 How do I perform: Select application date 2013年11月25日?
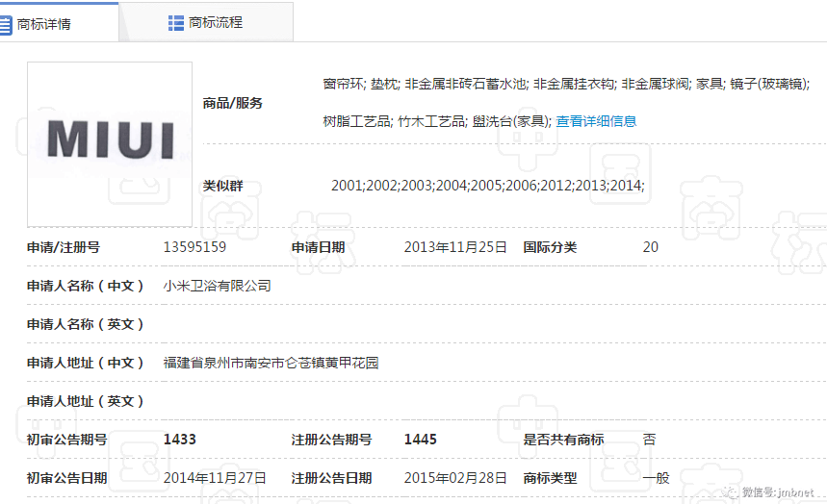pos(455,247)
